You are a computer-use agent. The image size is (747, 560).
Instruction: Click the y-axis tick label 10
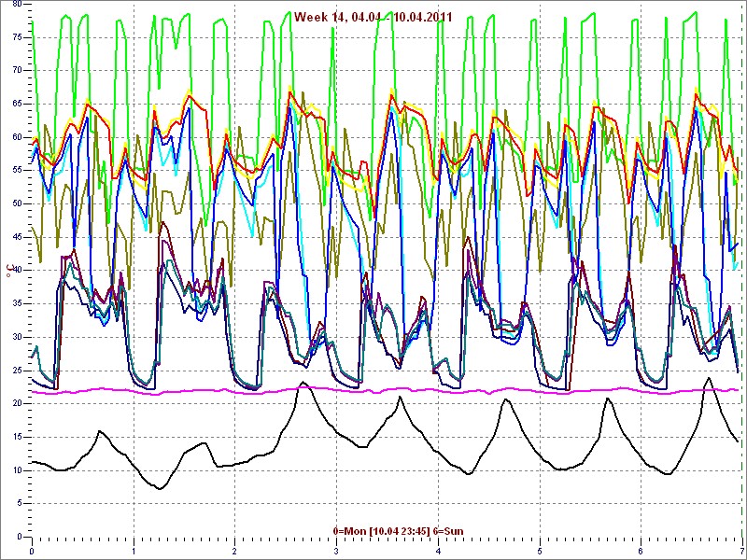(17, 470)
